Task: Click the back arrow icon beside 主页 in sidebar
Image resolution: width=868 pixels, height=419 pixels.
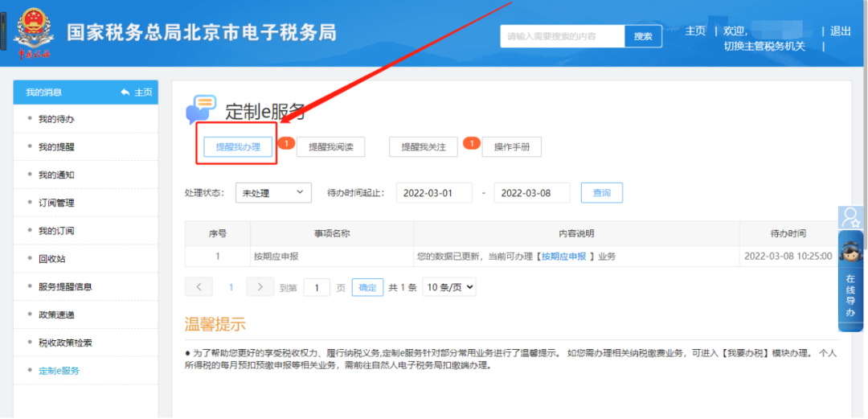Action: 125,92
